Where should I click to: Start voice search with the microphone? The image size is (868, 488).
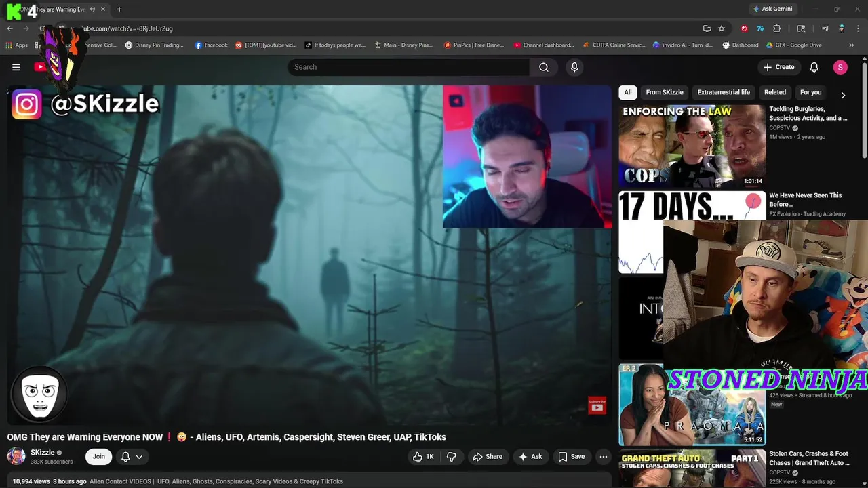coord(574,67)
